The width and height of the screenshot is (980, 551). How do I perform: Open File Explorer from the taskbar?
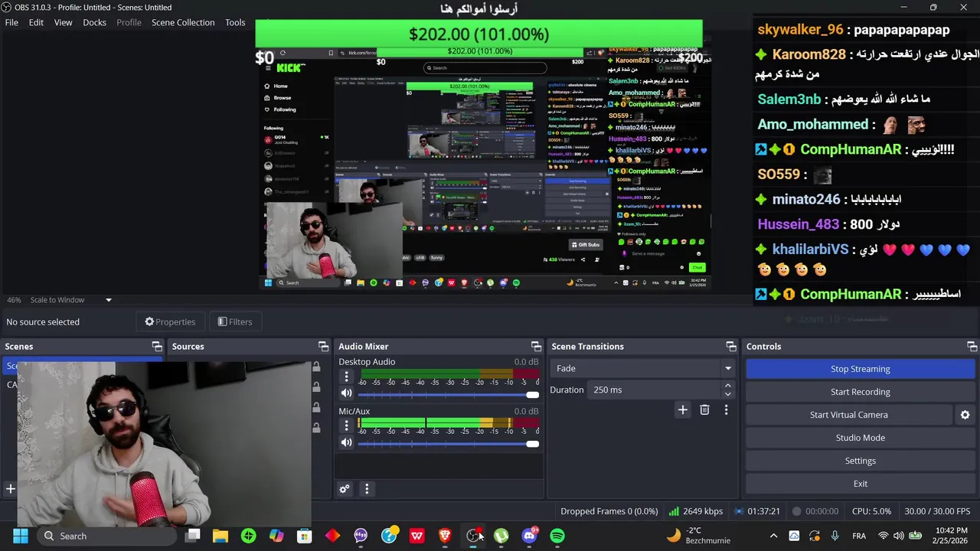[220, 536]
